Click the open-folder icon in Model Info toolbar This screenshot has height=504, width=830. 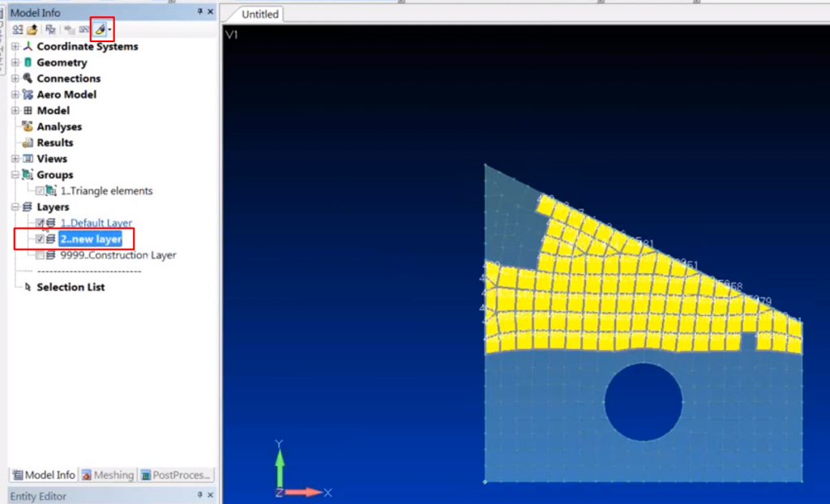coord(32,30)
